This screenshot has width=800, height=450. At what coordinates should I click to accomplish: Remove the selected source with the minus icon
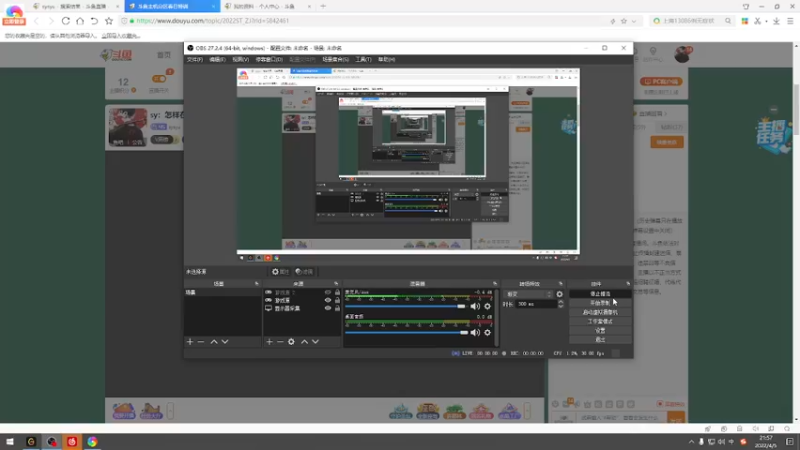point(280,342)
